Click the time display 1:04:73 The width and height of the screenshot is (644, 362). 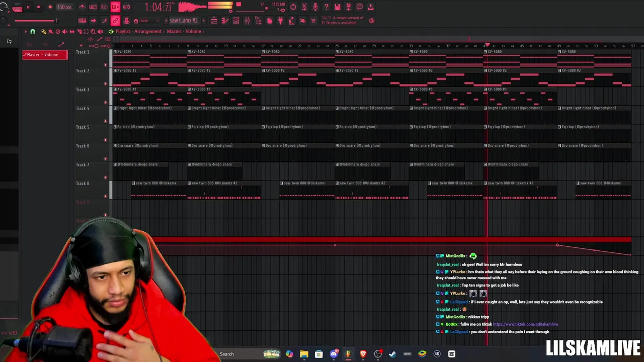coord(158,7)
